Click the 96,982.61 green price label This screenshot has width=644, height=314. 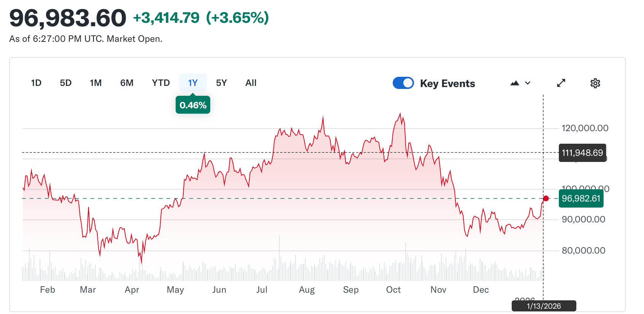pyautogui.click(x=581, y=198)
